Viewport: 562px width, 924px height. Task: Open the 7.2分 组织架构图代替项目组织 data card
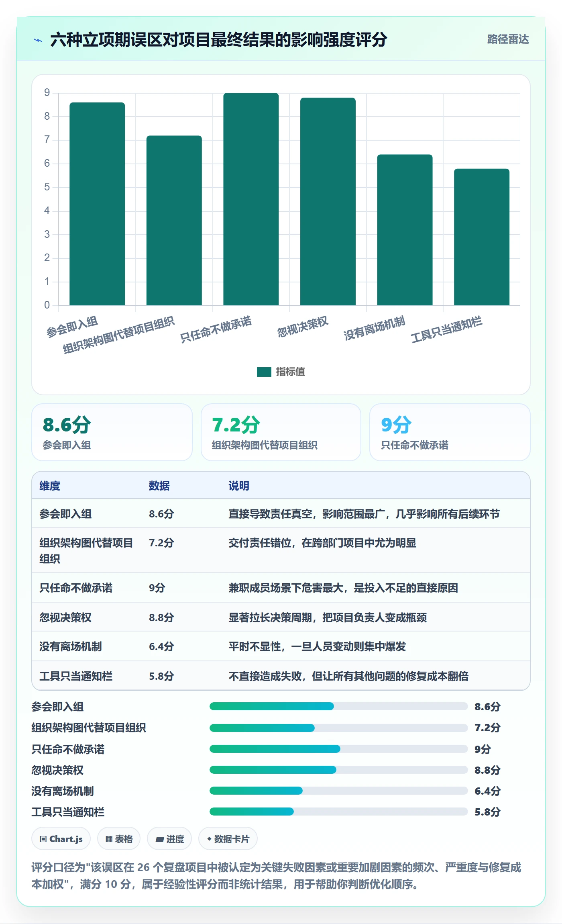281,432
